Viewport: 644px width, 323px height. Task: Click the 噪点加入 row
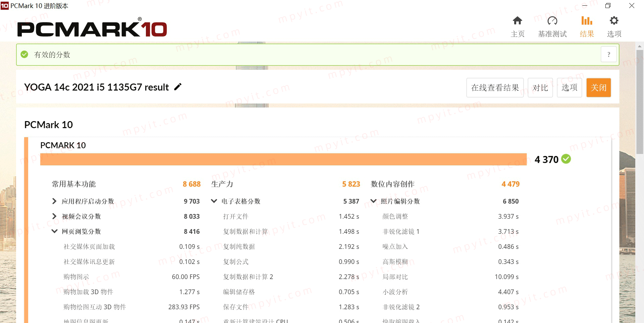pos(450,247)
